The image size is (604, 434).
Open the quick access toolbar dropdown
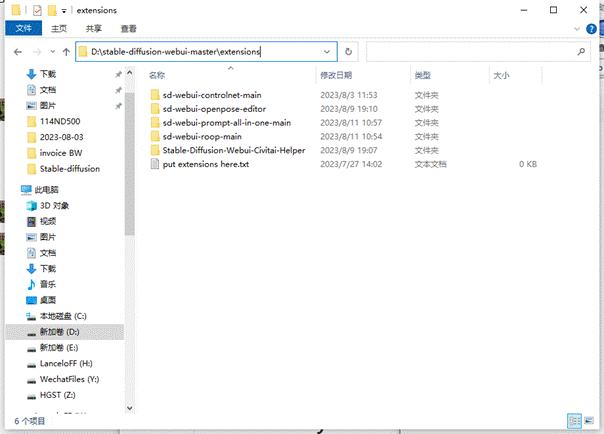pos(64,11)
